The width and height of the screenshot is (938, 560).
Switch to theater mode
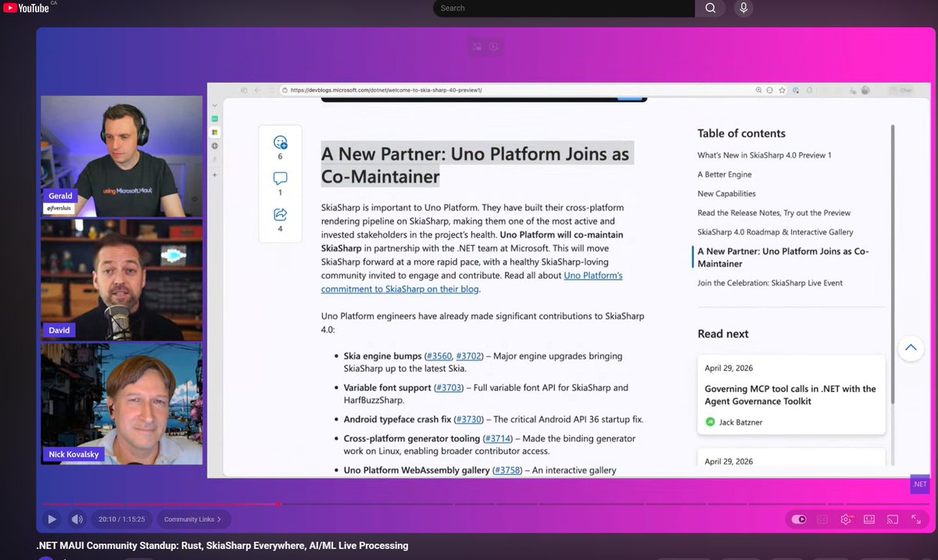tap(868, 519)
